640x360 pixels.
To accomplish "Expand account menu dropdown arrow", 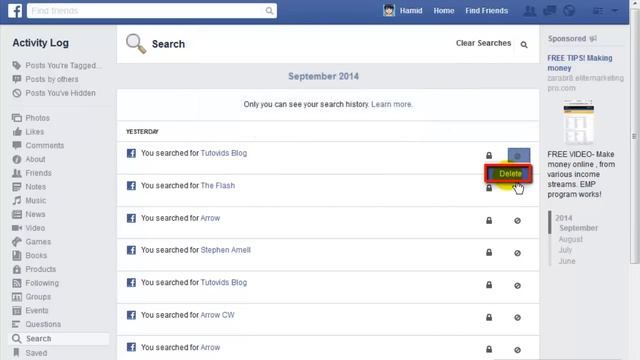I will 615,11.
